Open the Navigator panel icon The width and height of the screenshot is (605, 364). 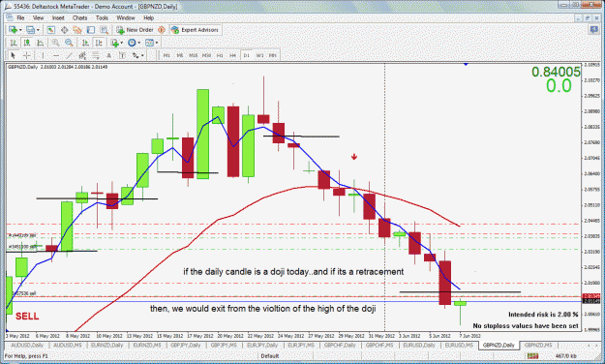pyautogui.click(x=77, y=30)
